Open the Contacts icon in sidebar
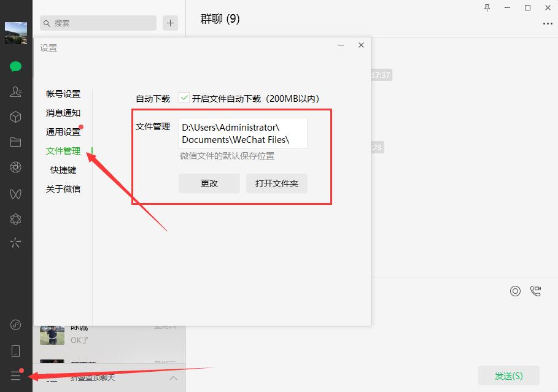The image size is (558, 392). [15, 91]
